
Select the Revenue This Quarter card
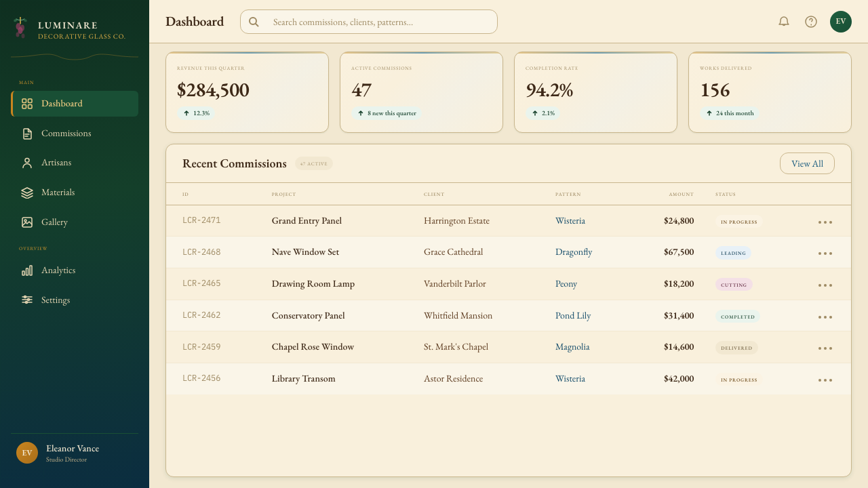(x=247, y=92)
